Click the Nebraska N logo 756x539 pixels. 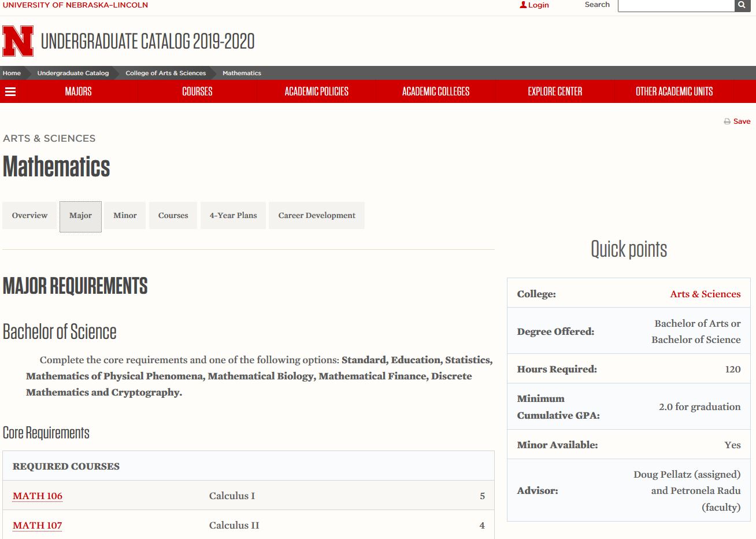coord(18,41)
